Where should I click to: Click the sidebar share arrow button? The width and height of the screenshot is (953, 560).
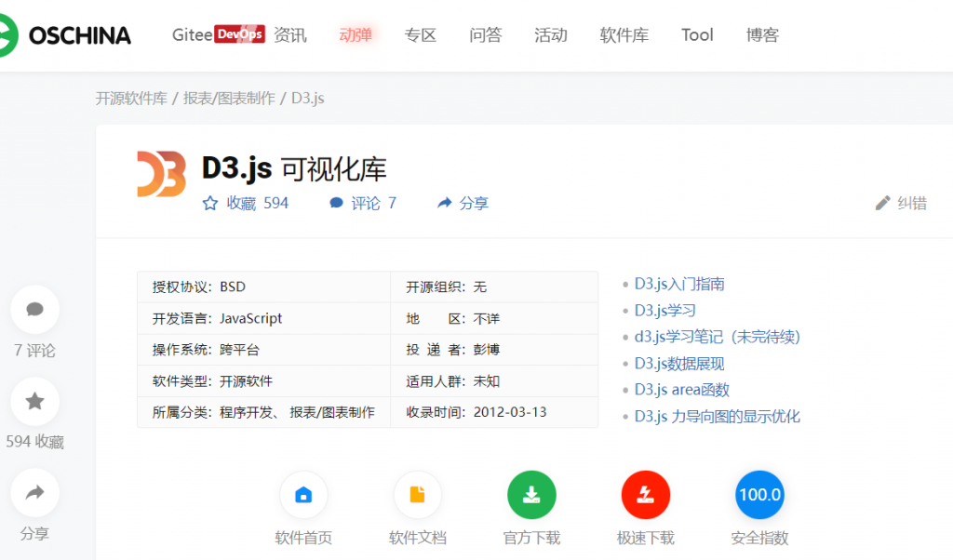[34, 493]
